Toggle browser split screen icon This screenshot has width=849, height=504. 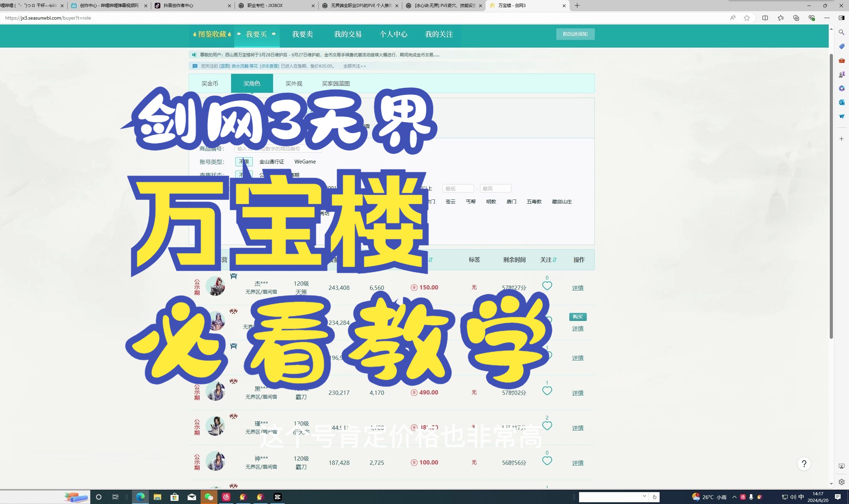coord(765,18)
